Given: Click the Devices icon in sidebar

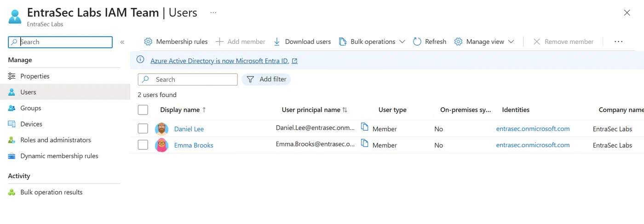Looking at the screenshot, I should pos(12,124).
